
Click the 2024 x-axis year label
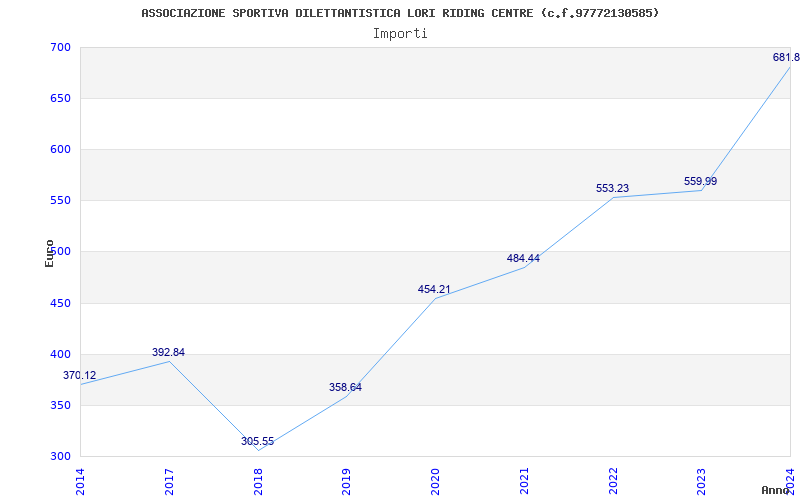point(790,482)
